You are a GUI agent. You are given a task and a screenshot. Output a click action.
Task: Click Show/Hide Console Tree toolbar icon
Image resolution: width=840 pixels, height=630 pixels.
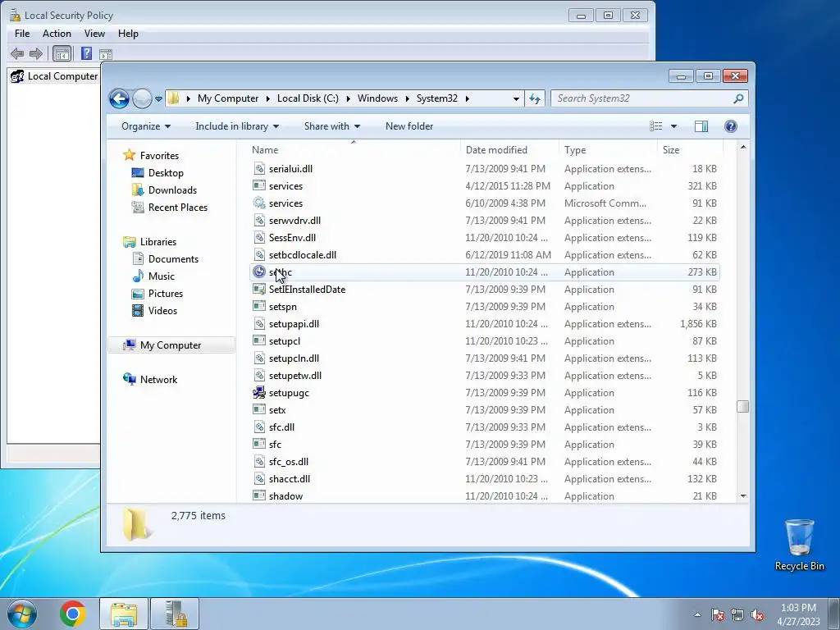pos(62,53)
